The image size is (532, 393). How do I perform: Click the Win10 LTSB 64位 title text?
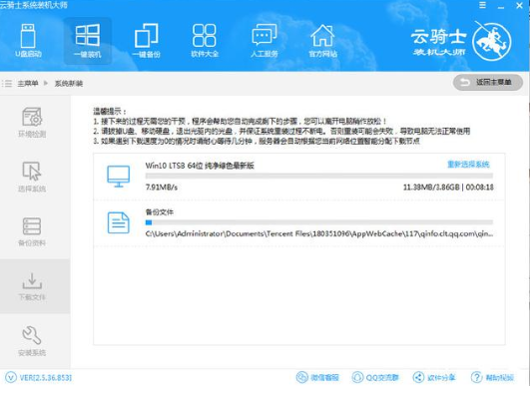pyautogui.click(x=200, y=166)
